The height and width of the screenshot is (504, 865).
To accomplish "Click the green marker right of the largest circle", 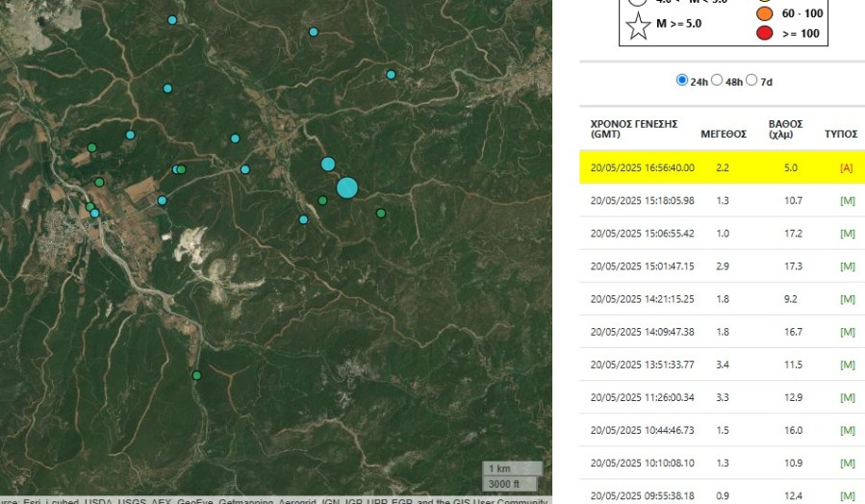I will coord(381,214).
